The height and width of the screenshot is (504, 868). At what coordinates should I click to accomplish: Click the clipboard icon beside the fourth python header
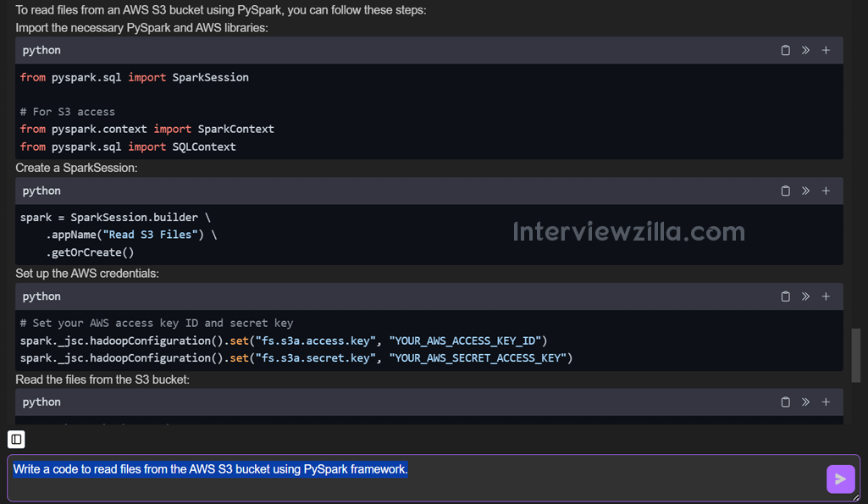click(x=785, y=402)
